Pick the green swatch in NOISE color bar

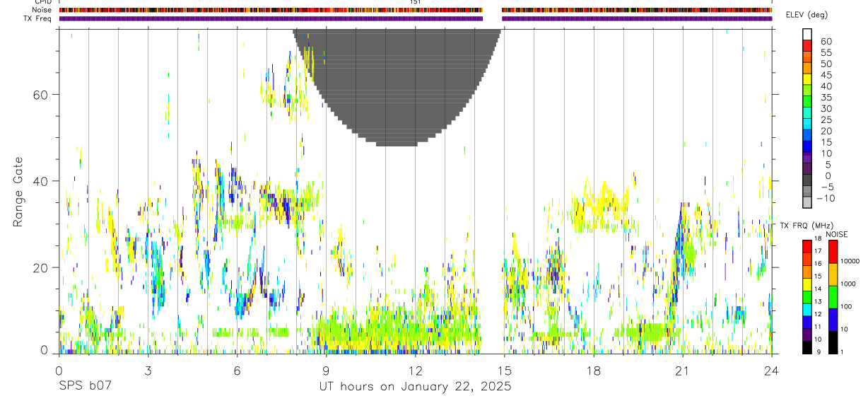coord(832,297)
